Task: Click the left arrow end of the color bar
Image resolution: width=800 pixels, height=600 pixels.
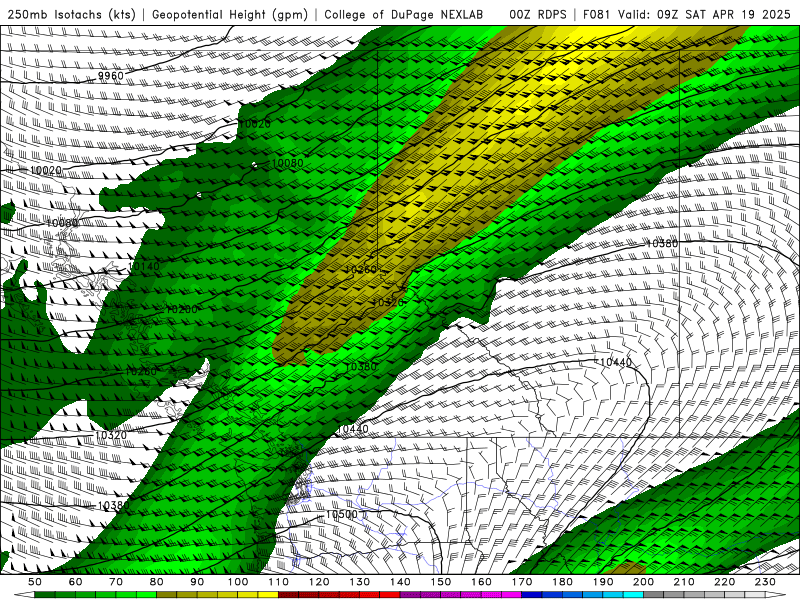Action: (24, 595)
